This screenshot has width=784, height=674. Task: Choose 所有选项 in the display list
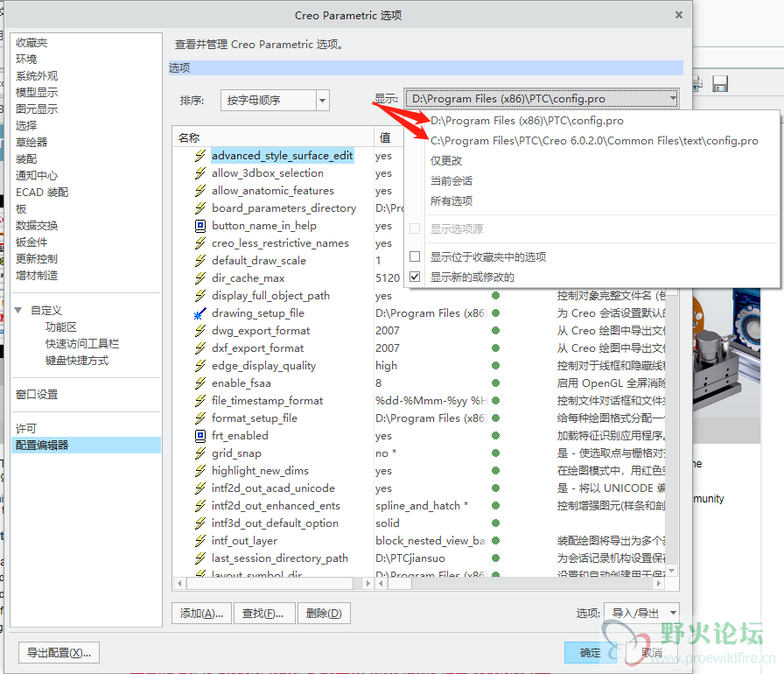(x=451, y=200)
